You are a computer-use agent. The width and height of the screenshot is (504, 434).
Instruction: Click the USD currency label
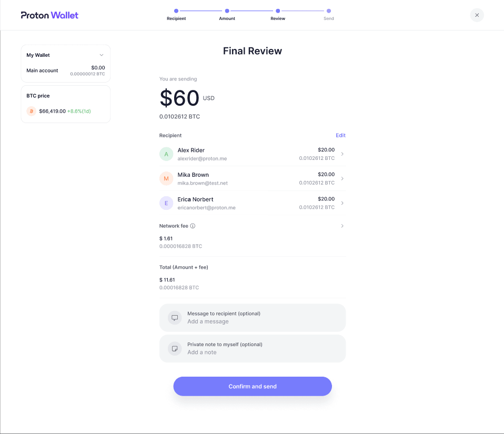pyautogui.click(x=209, y=98)
